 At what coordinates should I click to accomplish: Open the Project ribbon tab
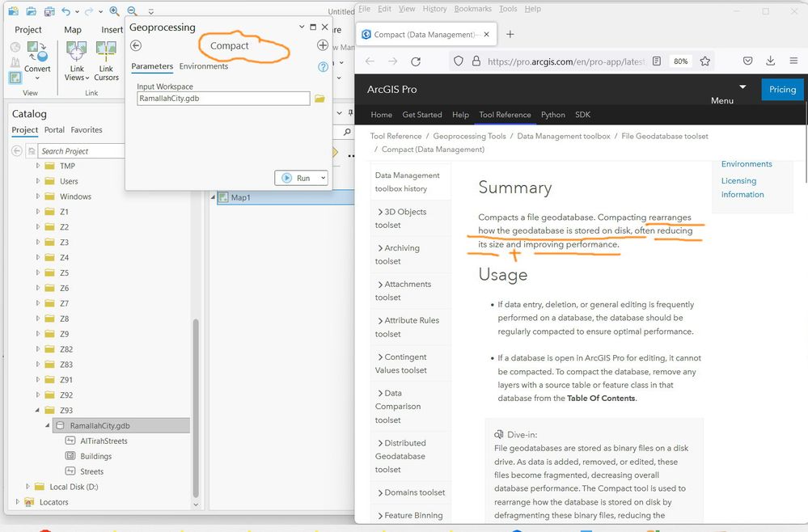pos(27,30)
